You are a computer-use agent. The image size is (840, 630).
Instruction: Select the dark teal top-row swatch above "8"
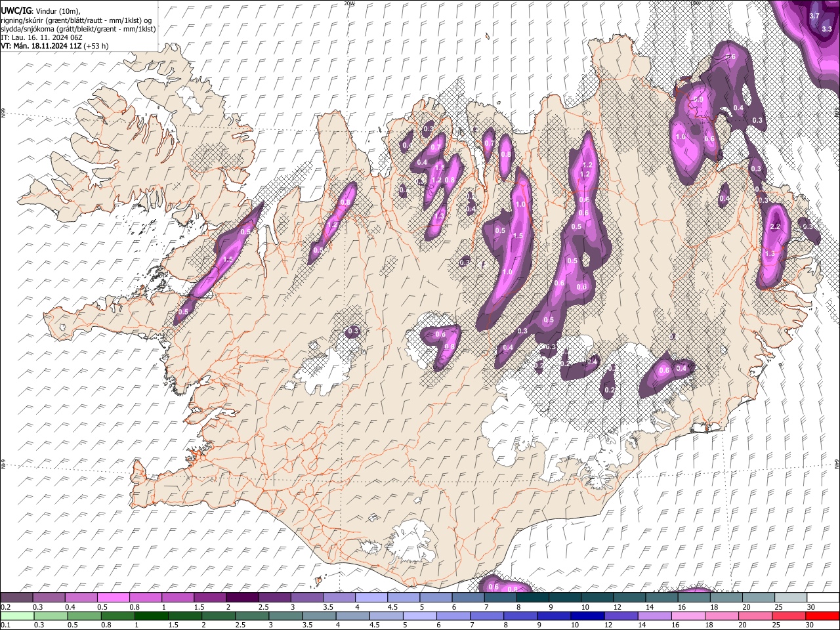[x=532, y=598]
